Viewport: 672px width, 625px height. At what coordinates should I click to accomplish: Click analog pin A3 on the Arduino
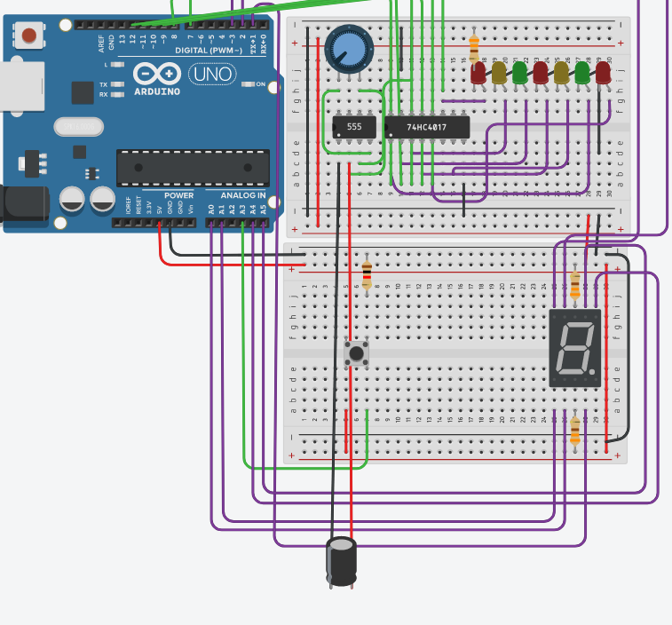243,222
